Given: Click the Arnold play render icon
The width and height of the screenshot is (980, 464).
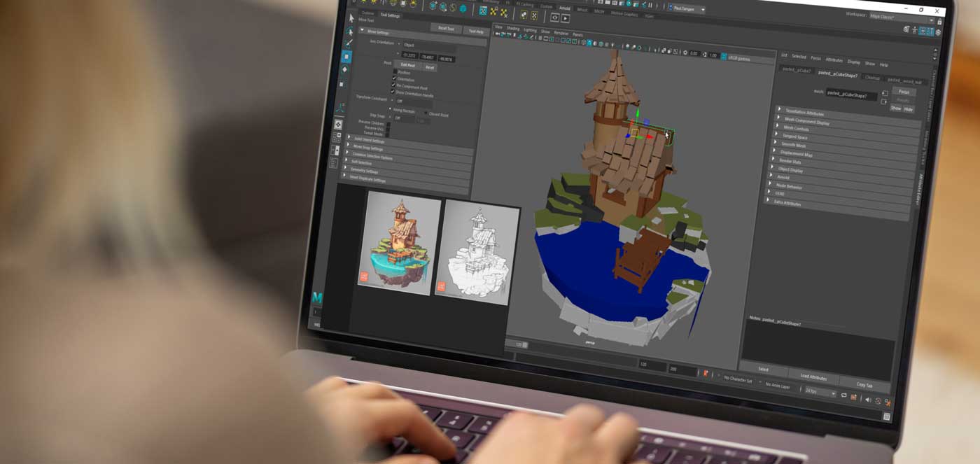Looking at the screenshot, I should (x=566, y=18).
